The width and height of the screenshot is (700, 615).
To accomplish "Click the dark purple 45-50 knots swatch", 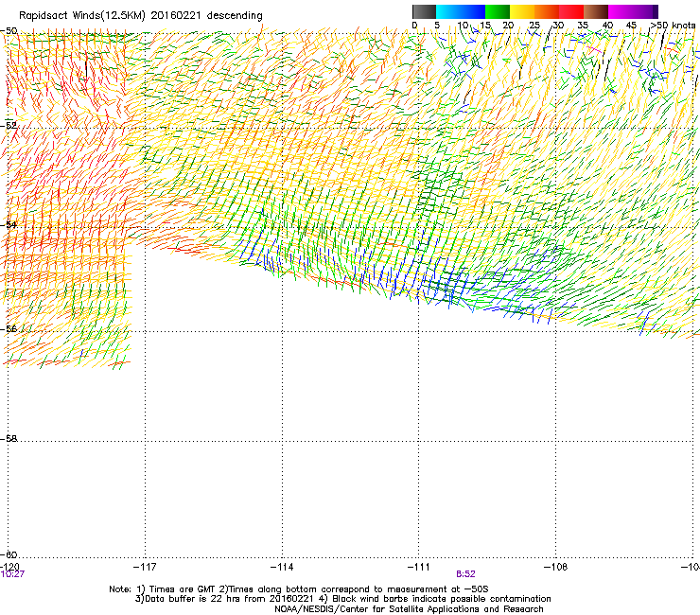I will [x=645, y=11].
